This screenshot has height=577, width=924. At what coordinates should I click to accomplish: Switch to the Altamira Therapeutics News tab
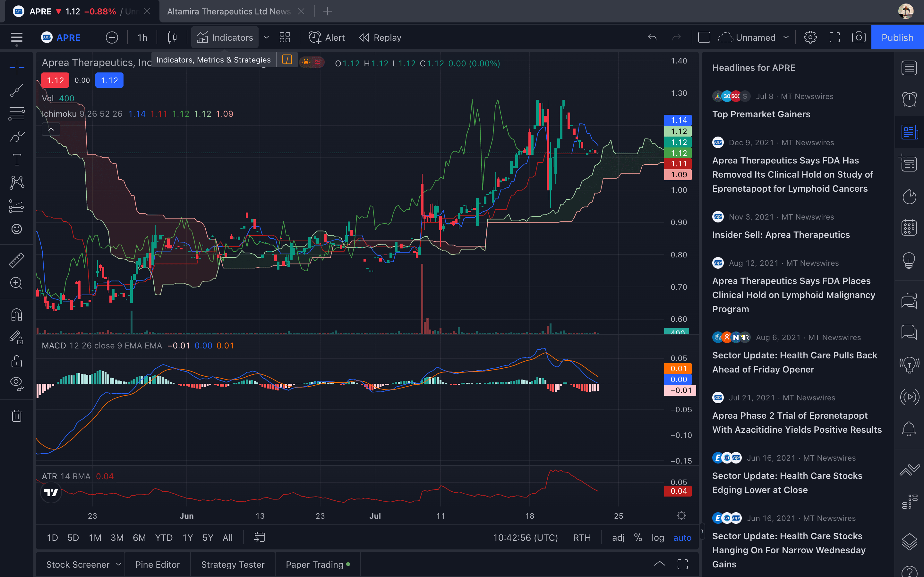(229, 12)
